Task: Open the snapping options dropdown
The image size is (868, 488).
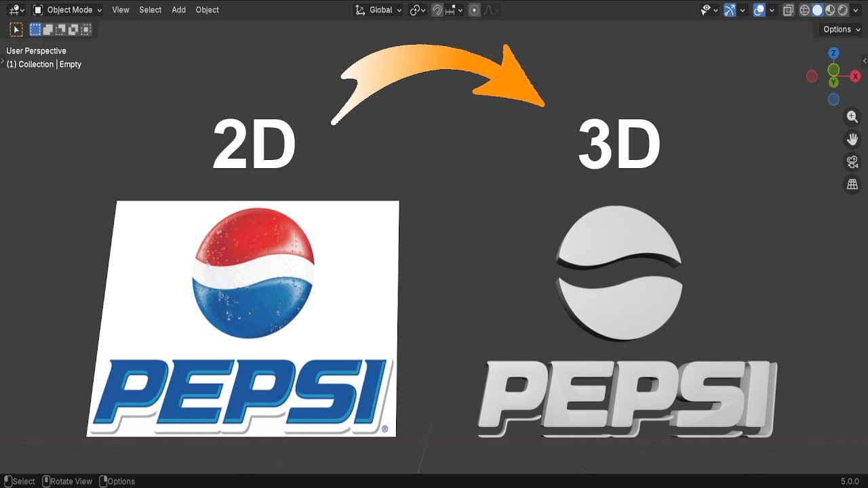Action: point(454,9)
